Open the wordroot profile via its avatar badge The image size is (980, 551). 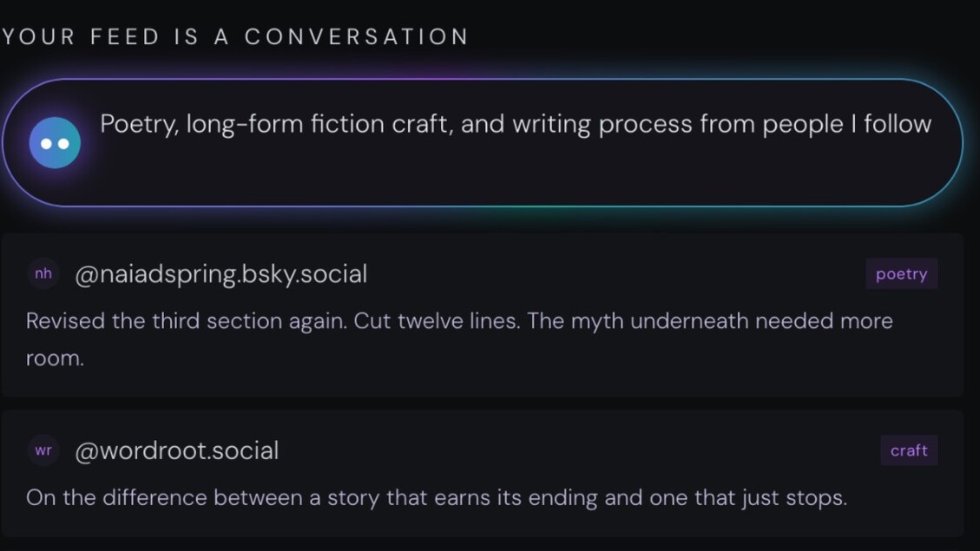pos(43,450)
